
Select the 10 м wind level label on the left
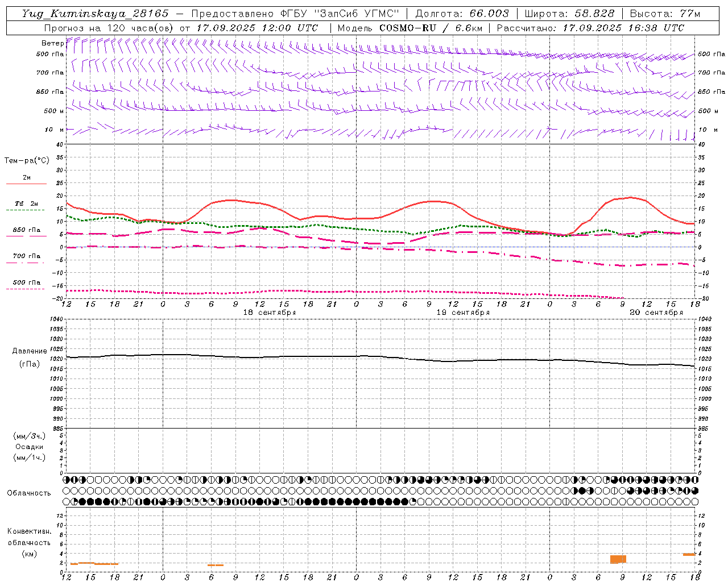[55, 130]
